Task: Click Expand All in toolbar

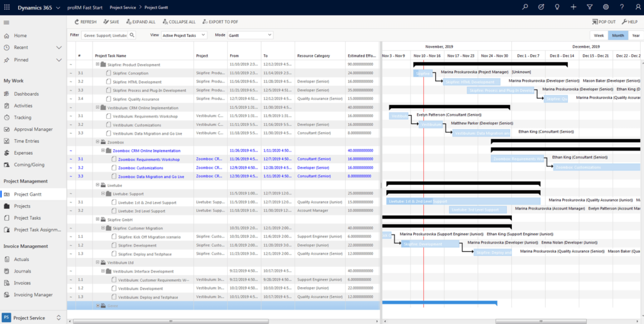Action: 141,22
